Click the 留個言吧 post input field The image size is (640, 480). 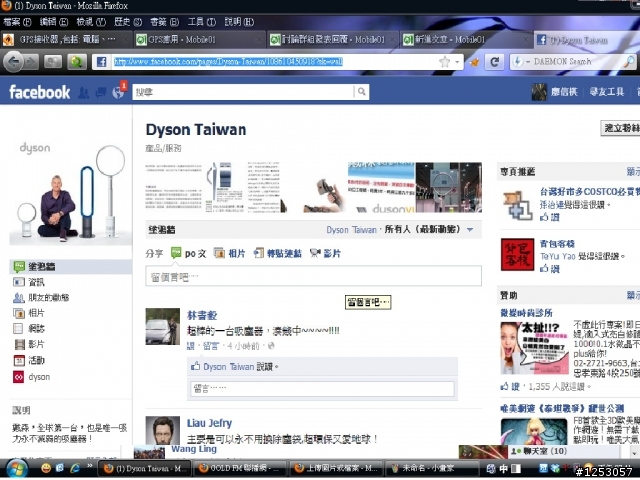[x=313, y=276]
